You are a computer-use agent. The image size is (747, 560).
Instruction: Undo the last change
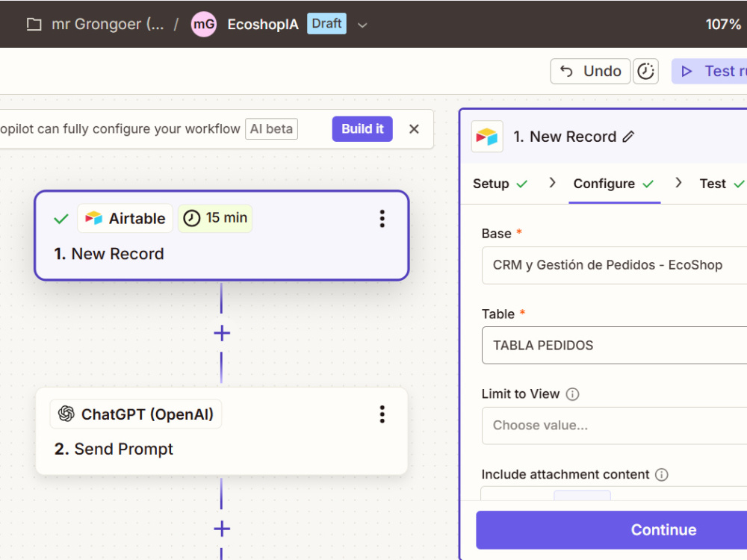click(590, 72)
